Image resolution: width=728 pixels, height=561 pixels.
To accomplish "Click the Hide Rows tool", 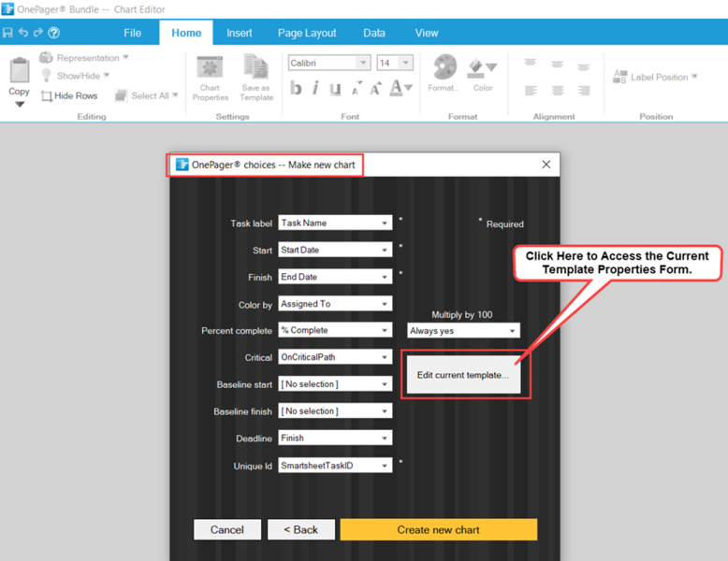I will 69,96.
